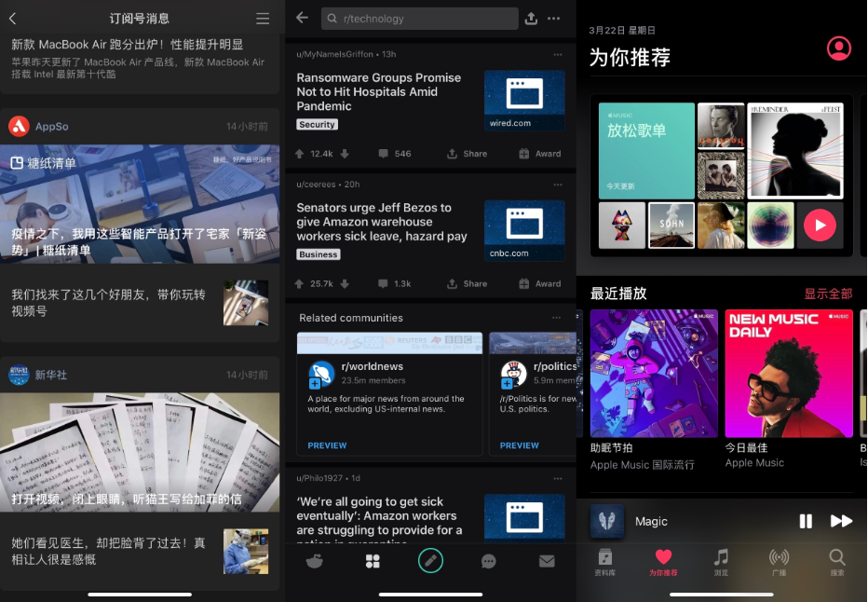Viewport: 868px width, 602px height.
Task: Play the 放松歌单 mix with red play button
Action: (820, 226)
